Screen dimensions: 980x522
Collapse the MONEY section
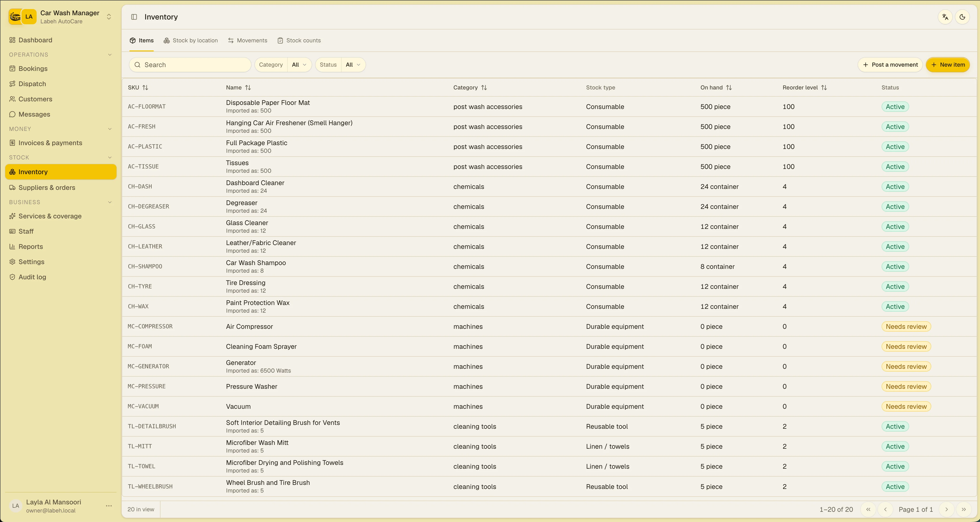click(x=61, y=129)
